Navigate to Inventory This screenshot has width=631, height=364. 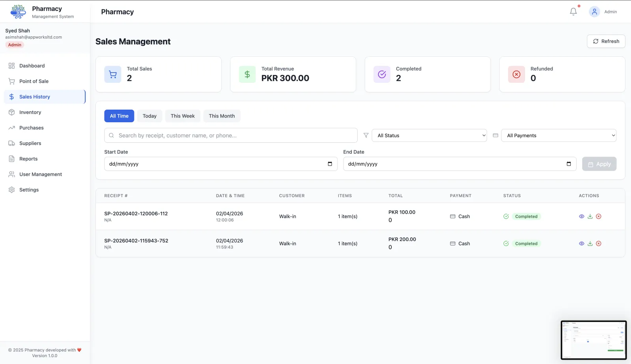[x=45, y=112]
